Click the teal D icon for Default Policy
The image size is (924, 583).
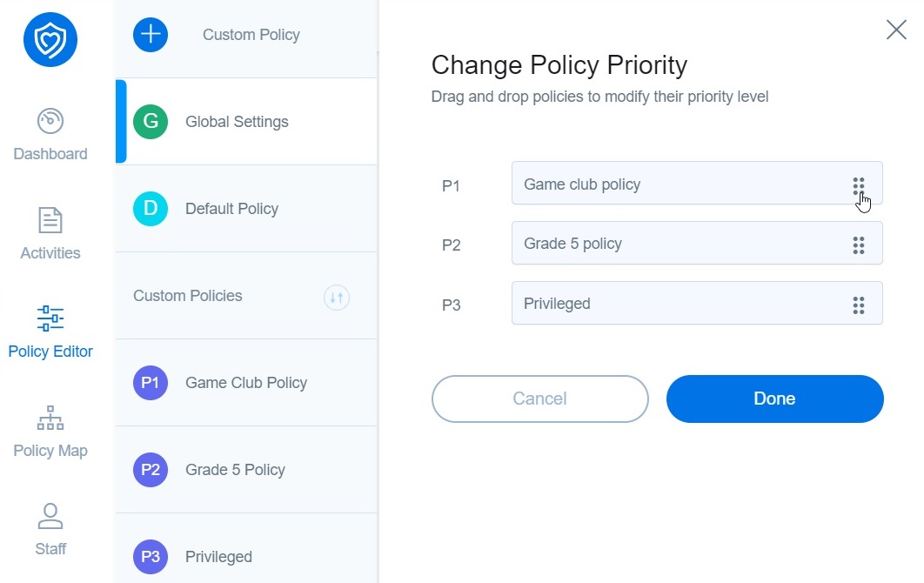tap(151, 209)
